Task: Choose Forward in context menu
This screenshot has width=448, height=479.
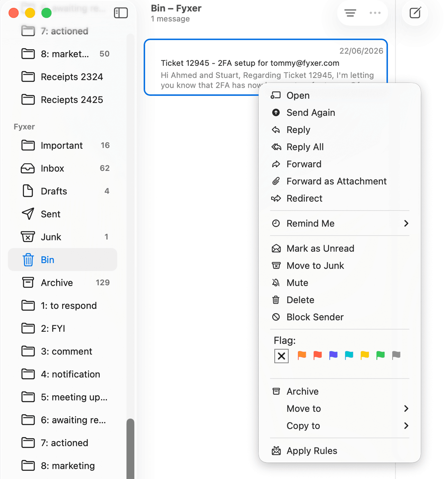Action: 339,164
